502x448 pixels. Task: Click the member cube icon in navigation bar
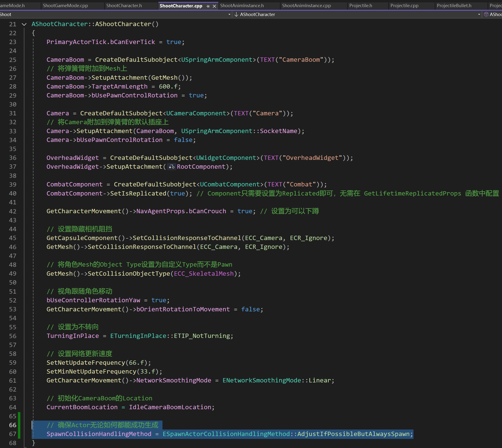486,14
